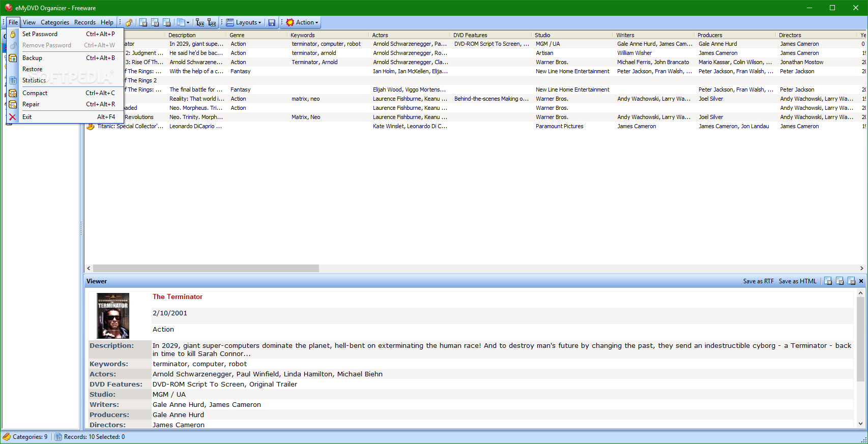Click the add record toolbar icon
The image size is (868, 444).
tap(143, 22)
